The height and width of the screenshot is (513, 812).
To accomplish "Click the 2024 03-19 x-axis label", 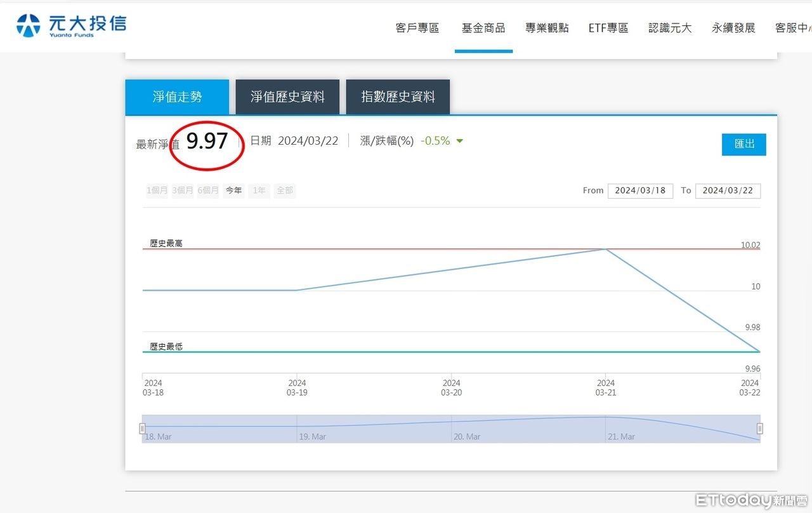I will click(297, 387).
